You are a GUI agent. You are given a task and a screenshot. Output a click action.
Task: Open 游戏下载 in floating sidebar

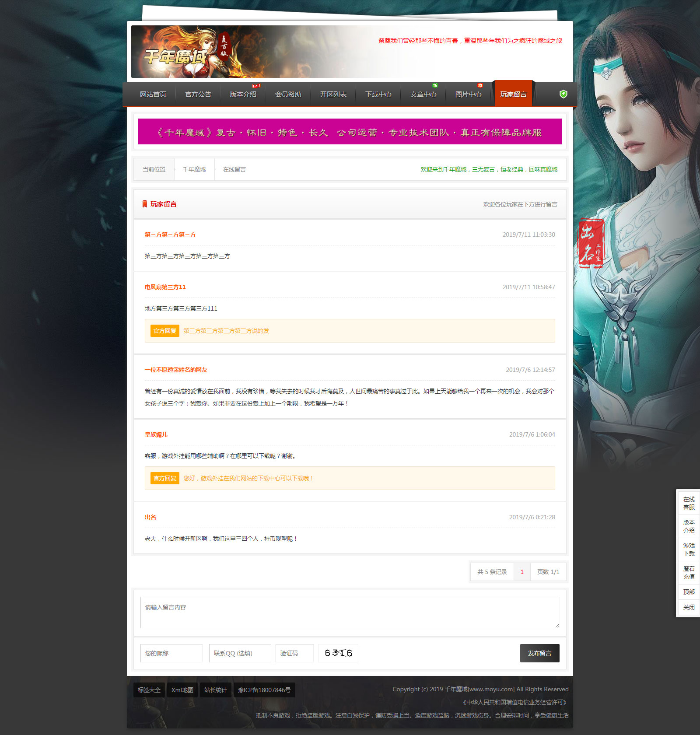click(689, 549)
